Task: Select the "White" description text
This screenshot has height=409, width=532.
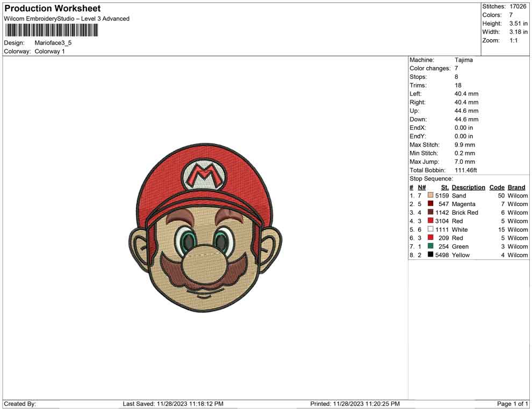Action: point(460,229)
